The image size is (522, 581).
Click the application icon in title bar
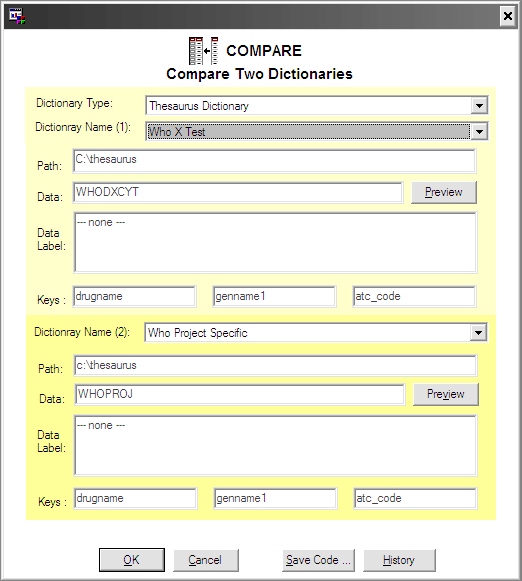[x=17, y=16]
